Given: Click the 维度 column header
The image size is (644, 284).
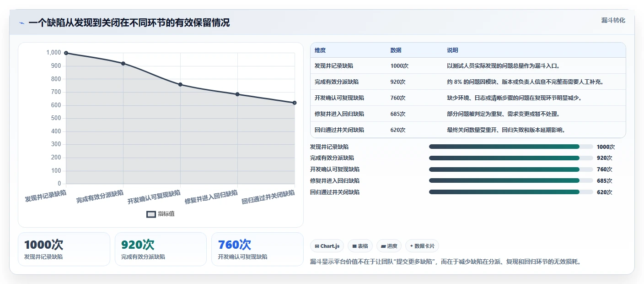Looking at the screenshot, I should (x=320, y=50).
